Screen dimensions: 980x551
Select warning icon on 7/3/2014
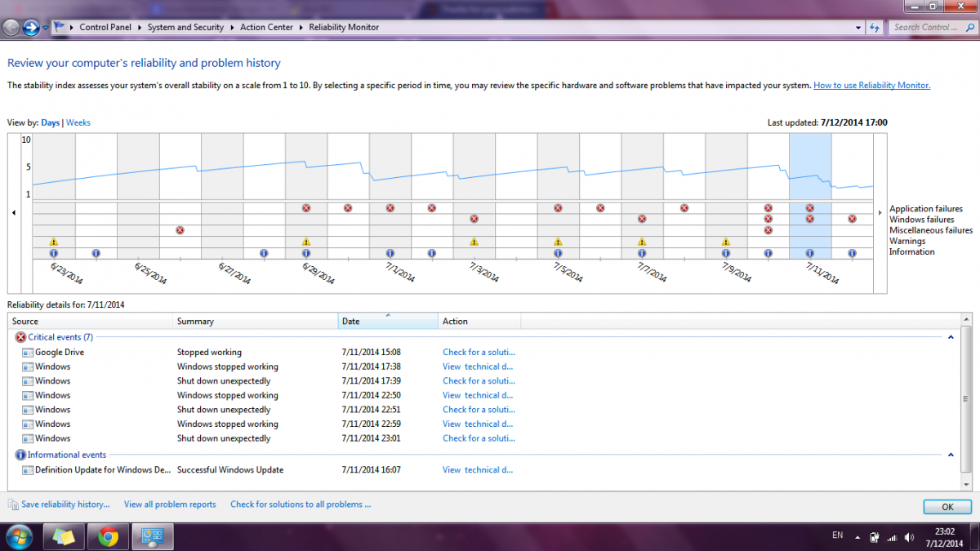coord(474,242)
